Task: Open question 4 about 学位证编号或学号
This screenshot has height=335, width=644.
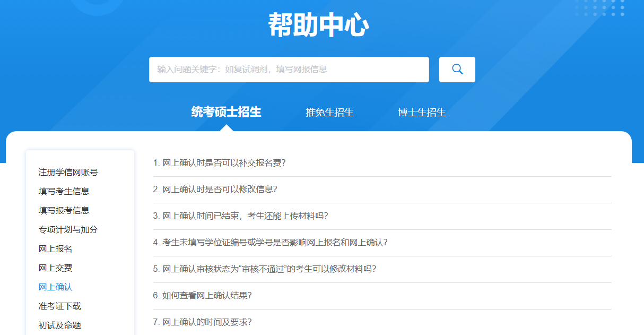Action: (x=271, y=243)
